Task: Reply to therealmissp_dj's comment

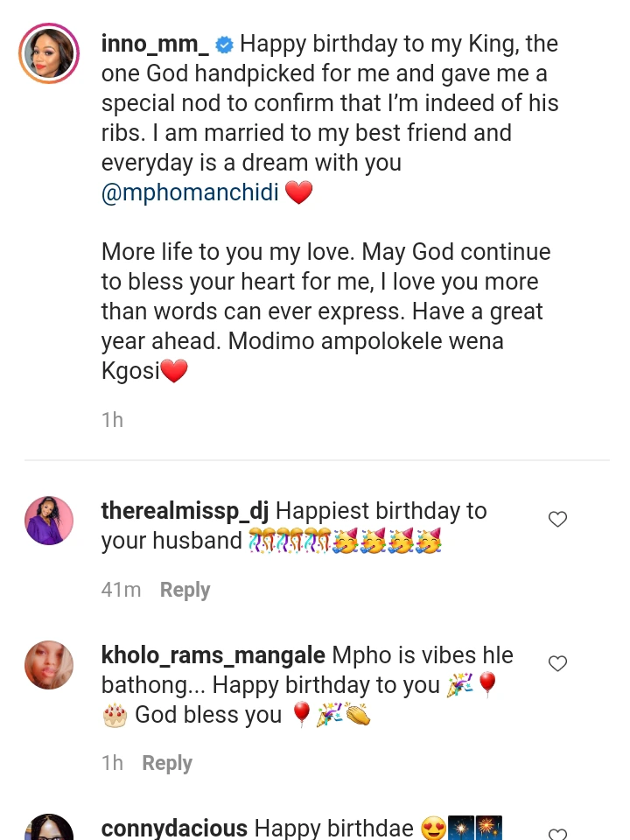Action: click(185, 589)
